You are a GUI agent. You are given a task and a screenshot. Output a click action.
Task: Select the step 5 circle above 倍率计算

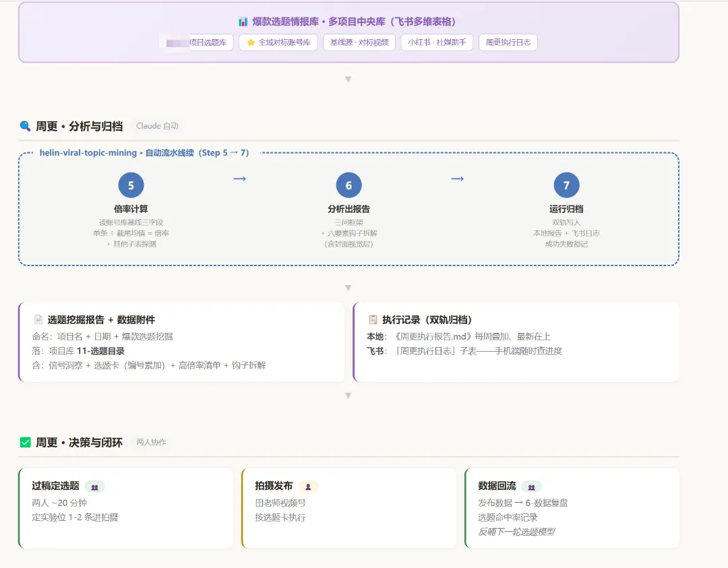coord(131,185)
